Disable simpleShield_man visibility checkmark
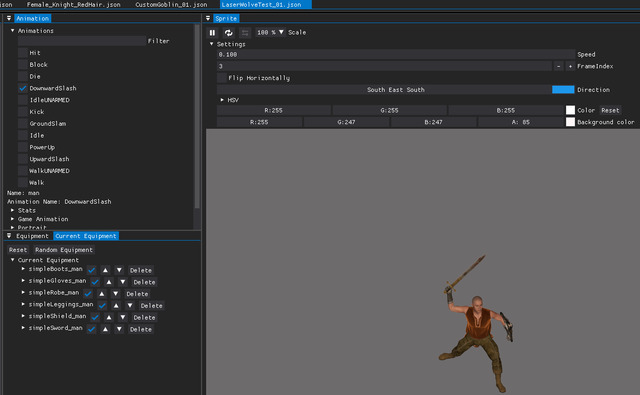 coord(95,317)
